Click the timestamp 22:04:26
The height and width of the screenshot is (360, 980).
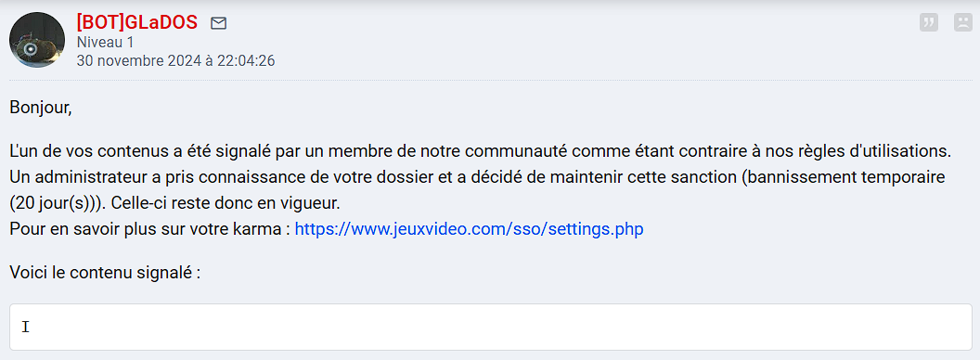[246, 60]
